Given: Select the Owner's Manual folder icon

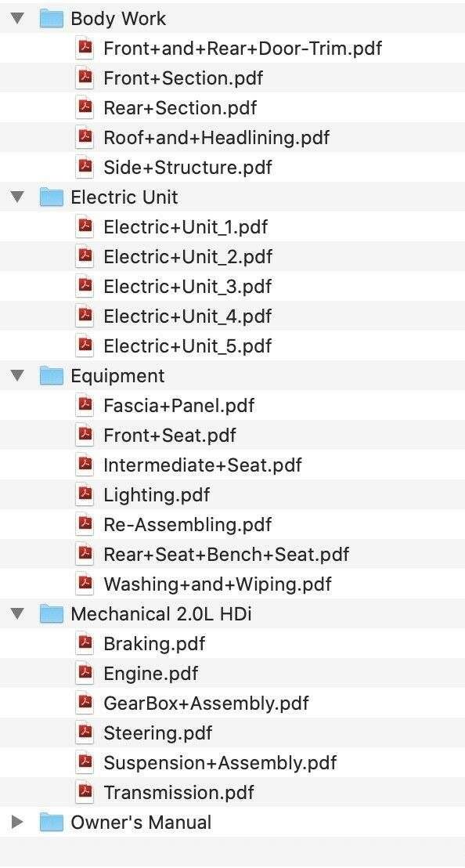Looking at the screenshot, I should click(x=52, y=822).
